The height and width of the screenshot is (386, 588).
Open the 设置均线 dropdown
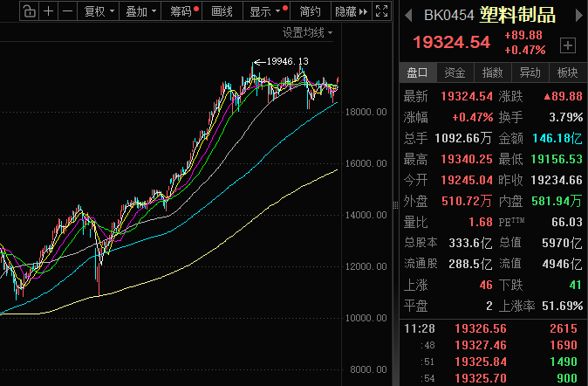(307, 32)
